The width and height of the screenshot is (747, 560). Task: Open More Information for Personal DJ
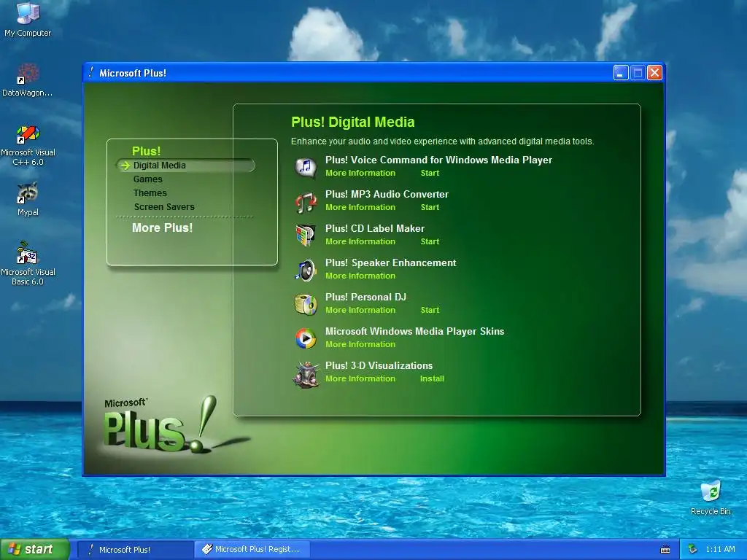[360, 310]
